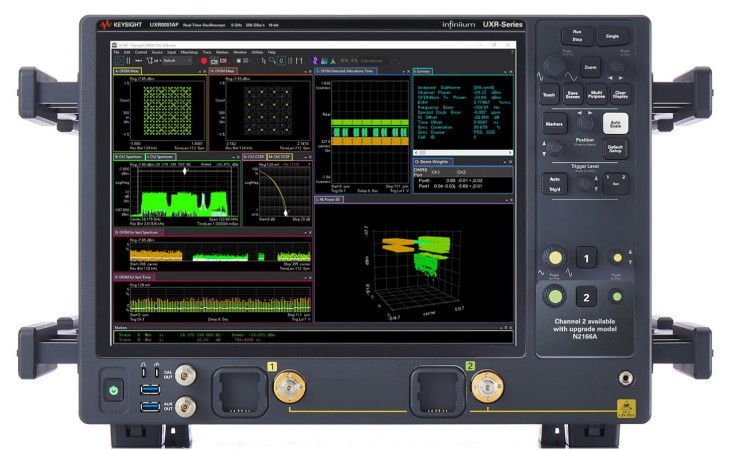
Task: Toggle the Touch front panel key
Action: 549,95
